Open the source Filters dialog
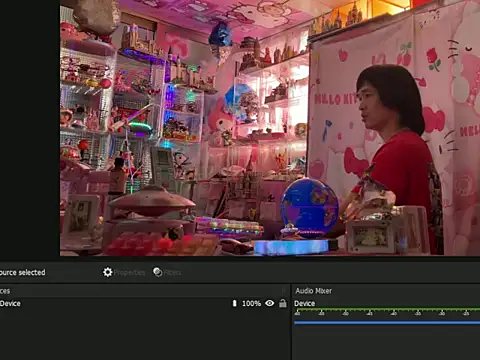Screen dimensions: 480x360 click(x=167, y=272)
